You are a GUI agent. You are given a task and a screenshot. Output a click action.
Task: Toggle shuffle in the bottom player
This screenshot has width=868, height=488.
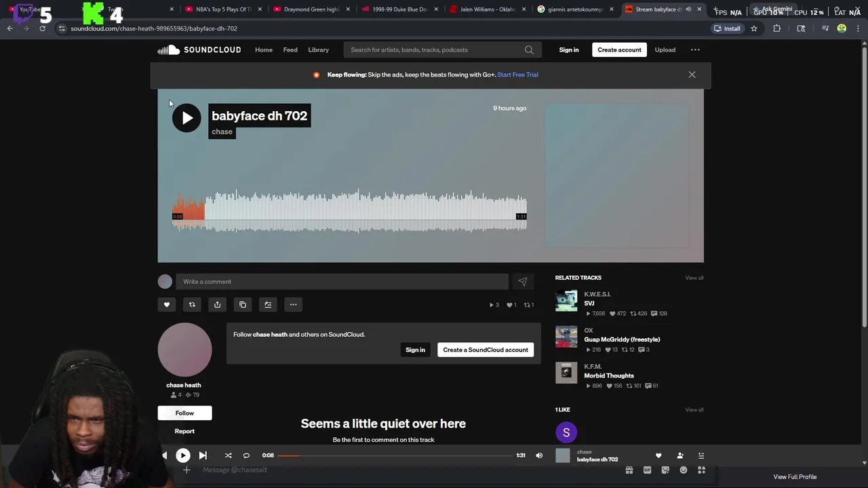coord(228,455)
